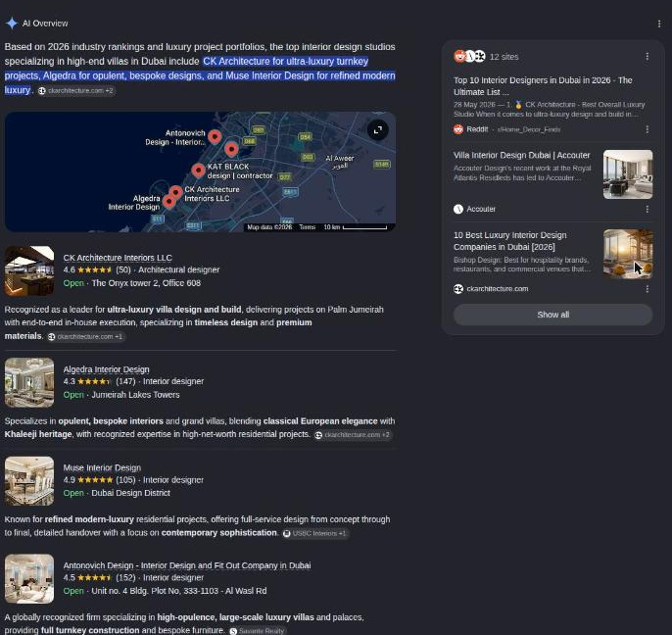The width and height of the screenshot is (672, 635).
Task: Click the ckarchitecture.com source name label
Action: click(498, 289)
